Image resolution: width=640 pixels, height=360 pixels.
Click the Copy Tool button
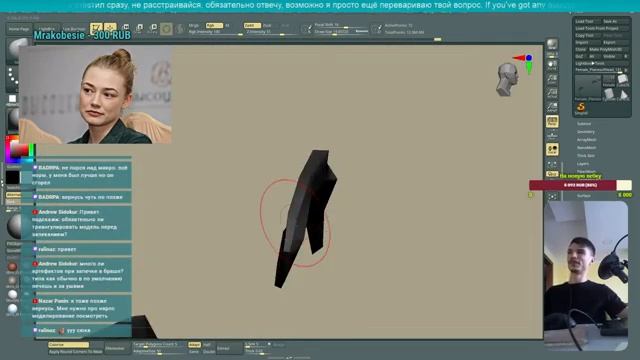[587, 36]
